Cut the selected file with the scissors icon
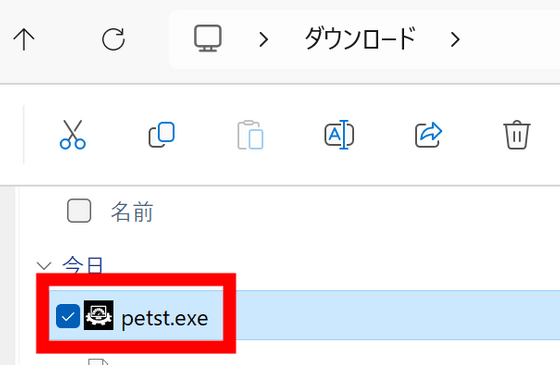The height and width of the screenshot is (365, 560). coord(73,134)
